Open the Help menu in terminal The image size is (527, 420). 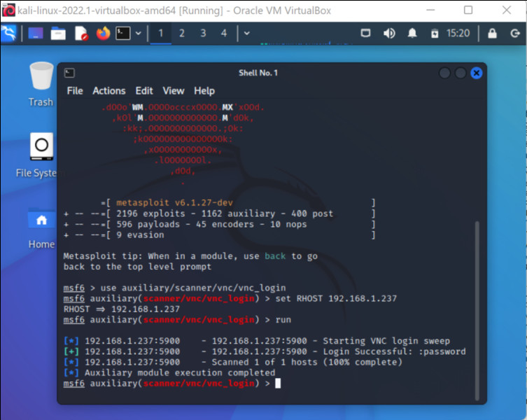pos(204,91)
